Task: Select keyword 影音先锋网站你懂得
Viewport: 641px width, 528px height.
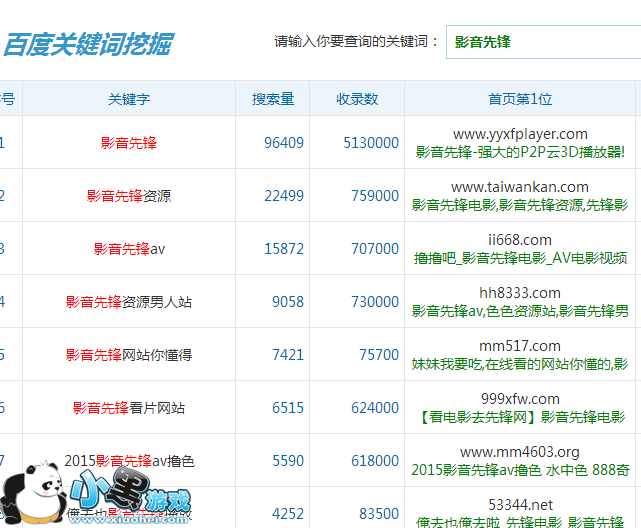Action: pos(129,355)
